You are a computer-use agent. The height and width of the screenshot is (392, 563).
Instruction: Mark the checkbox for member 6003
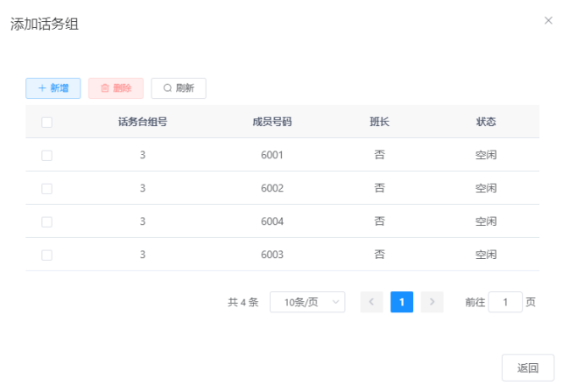[x=47, y=255]
